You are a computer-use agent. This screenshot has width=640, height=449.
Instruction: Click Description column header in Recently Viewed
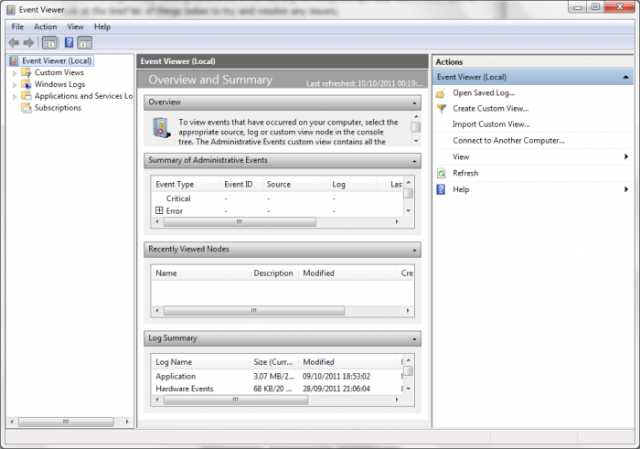click(273, 273)
